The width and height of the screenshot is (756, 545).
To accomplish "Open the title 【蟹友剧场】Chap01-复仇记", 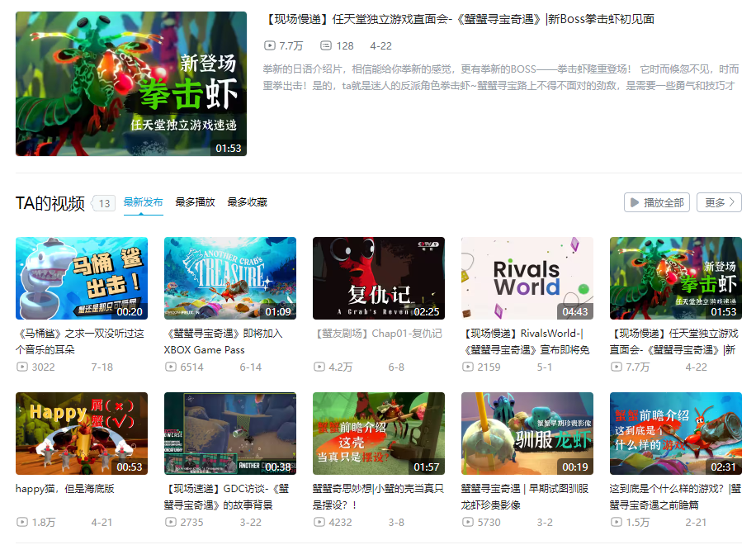I will click(x=377, y=334).
